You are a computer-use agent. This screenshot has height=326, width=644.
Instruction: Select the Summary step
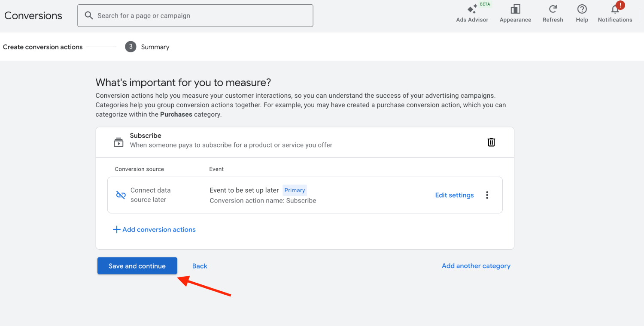coord(147,47)
